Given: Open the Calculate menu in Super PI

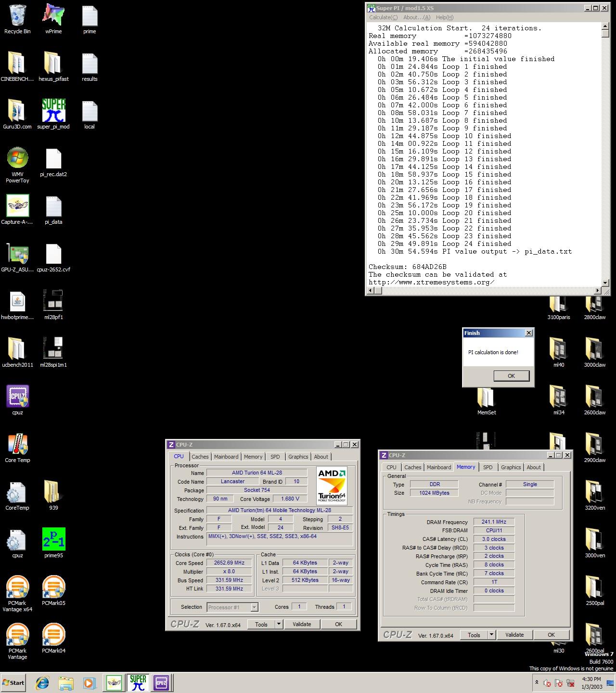Looking at the screenshot, I should (x=383, y=17).
